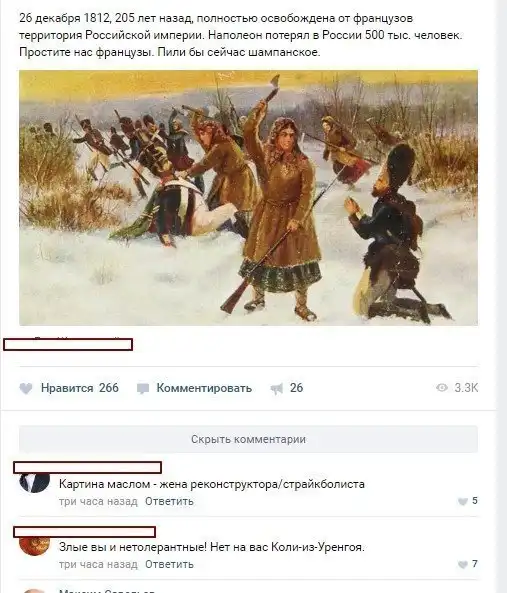Open second commenter's red avatar

tap(34, 546)
